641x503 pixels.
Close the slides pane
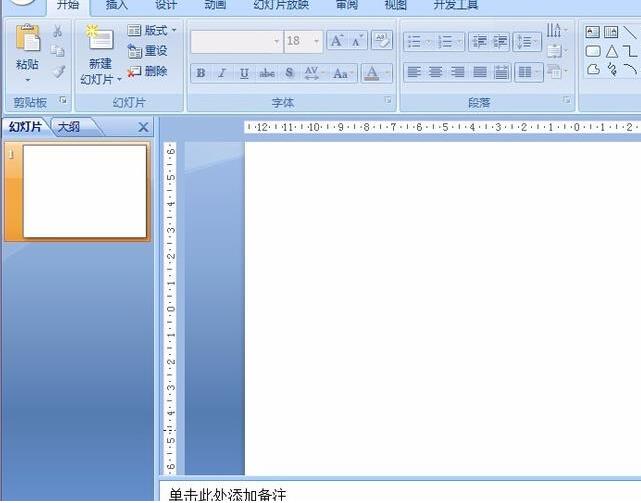pos(143,127)
